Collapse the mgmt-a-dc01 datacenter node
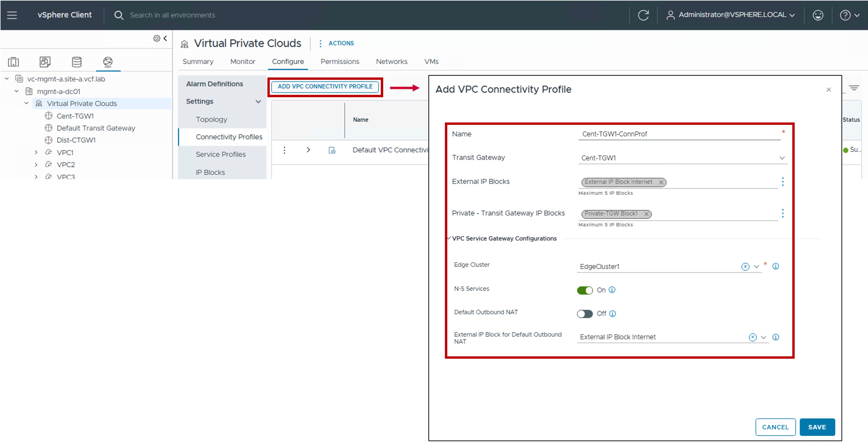Viewport: 868px width, 442px height. [16, 91]
